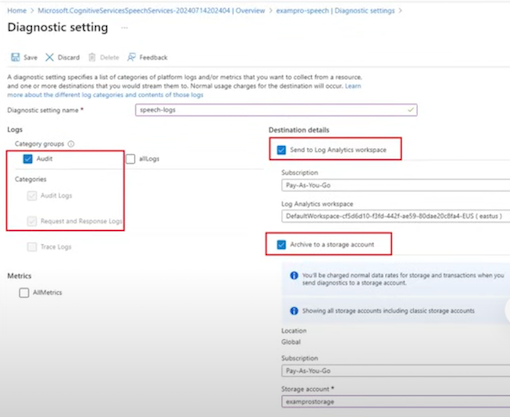510x417 pixels.
Task: Click the Delete trash icon
Action: coord(92,57)
